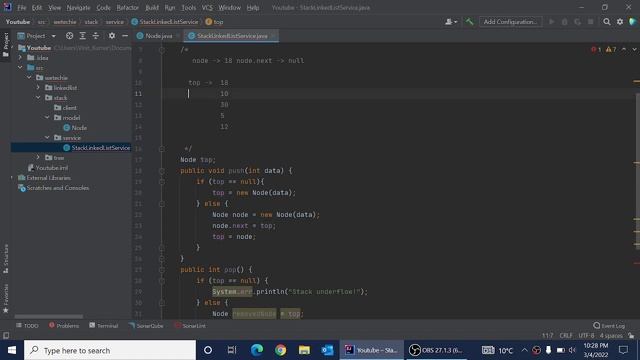
Task: Close the StackLinkedListService.java tab
Action: [x=273, y=36]
